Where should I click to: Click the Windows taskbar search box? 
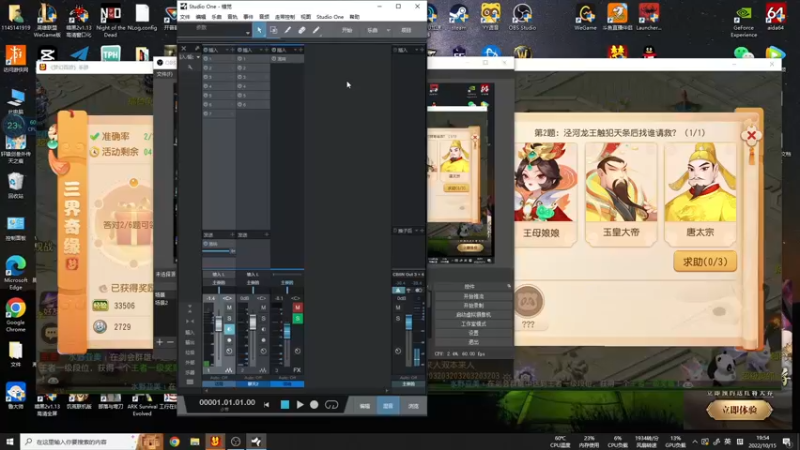(x=80, y=441)
